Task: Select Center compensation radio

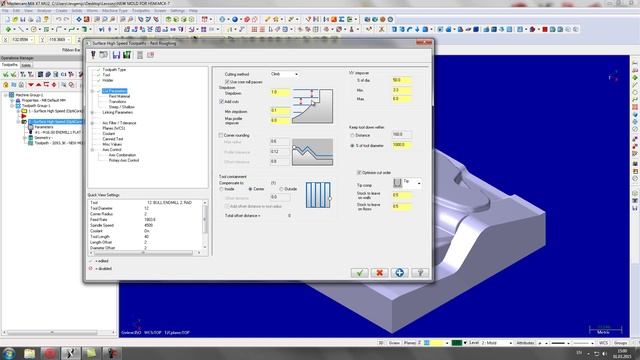Action: (x=250, y=189)
